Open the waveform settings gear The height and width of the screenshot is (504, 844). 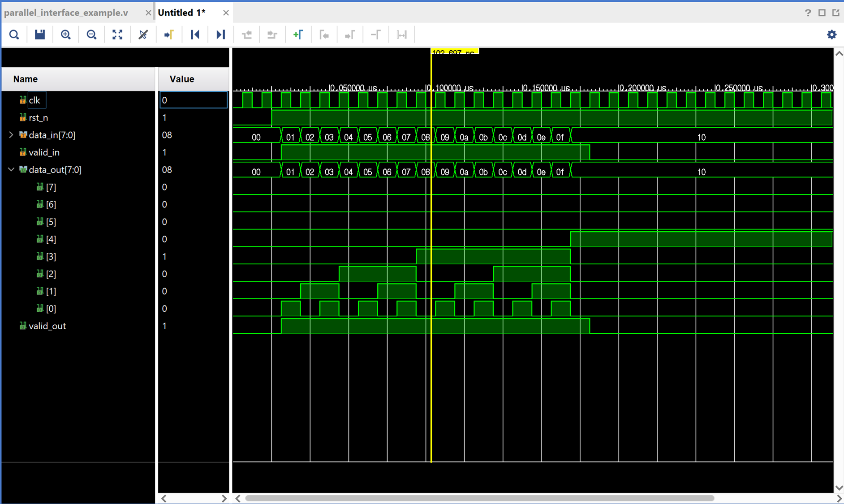point(832,34)
